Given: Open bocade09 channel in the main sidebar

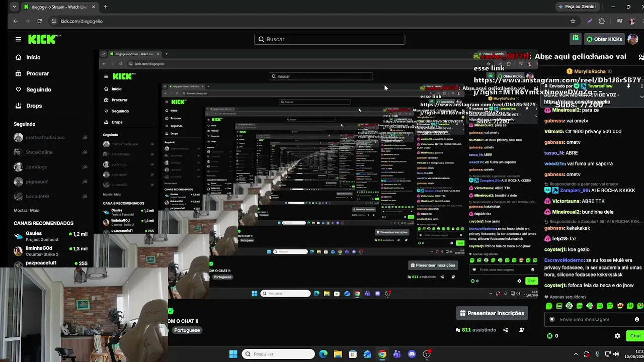Looking at the screenshot, I should (51, 197).
